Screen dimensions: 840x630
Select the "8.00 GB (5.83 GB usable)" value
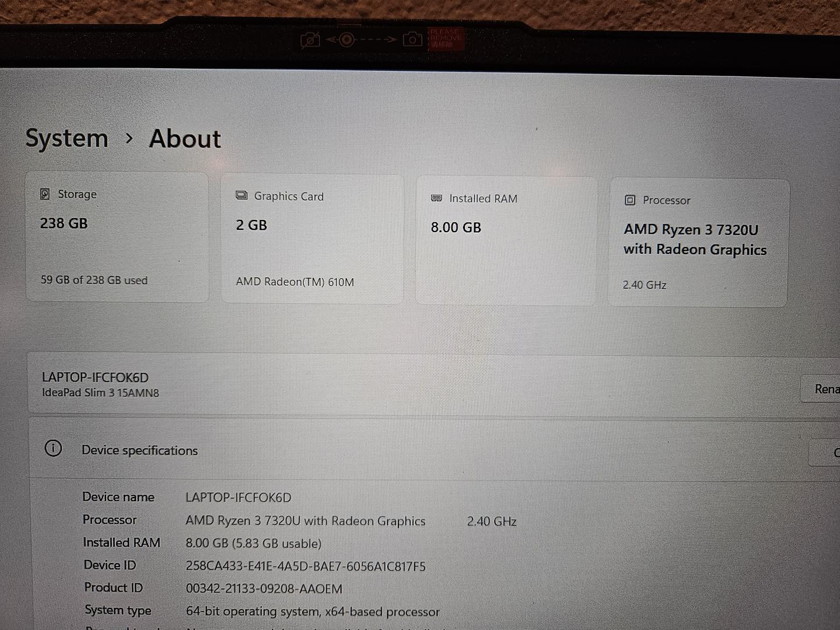254,544
